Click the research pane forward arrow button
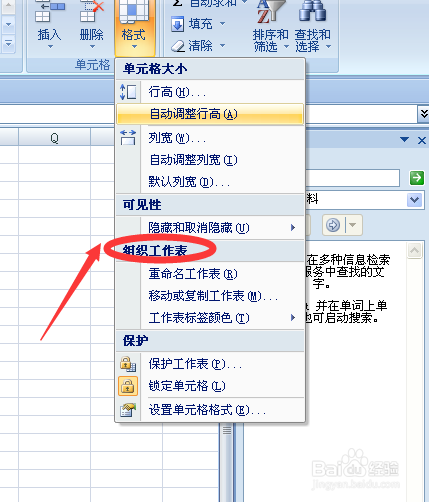 point(333,225)
